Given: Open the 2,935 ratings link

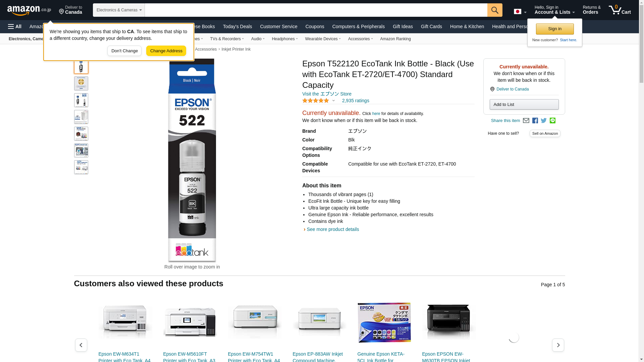Looking at the screenshot, I should pos(356,101).
